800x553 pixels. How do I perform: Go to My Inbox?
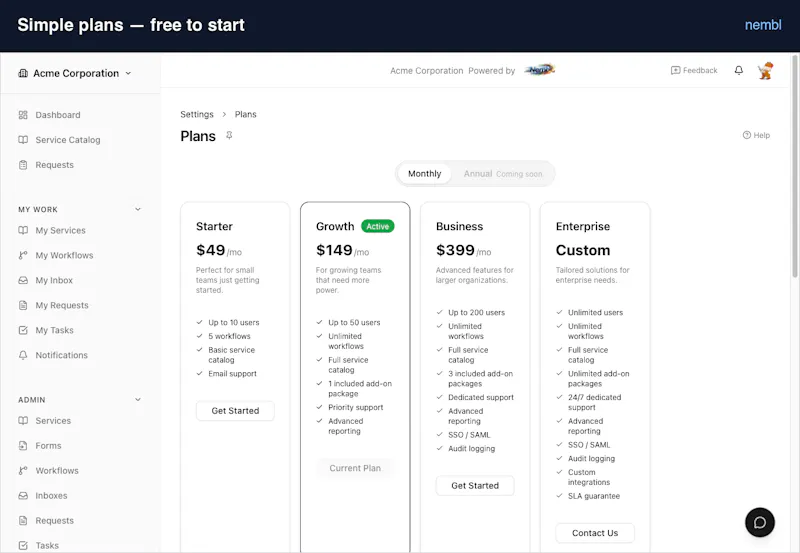coord(54,281)
